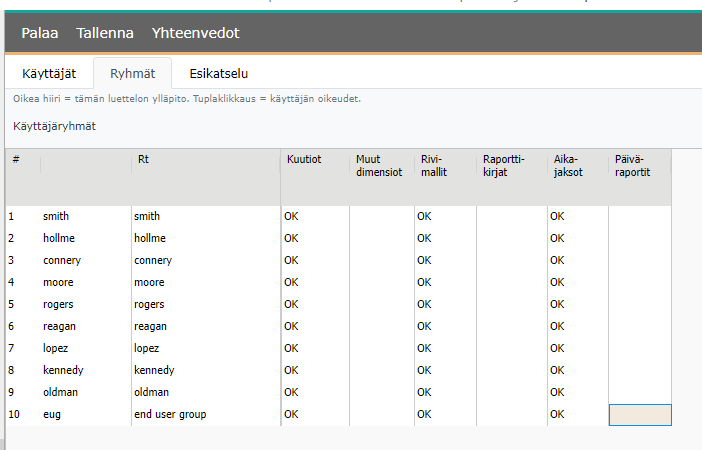
Task: Select the smith group row name
Action: [57, 216]
